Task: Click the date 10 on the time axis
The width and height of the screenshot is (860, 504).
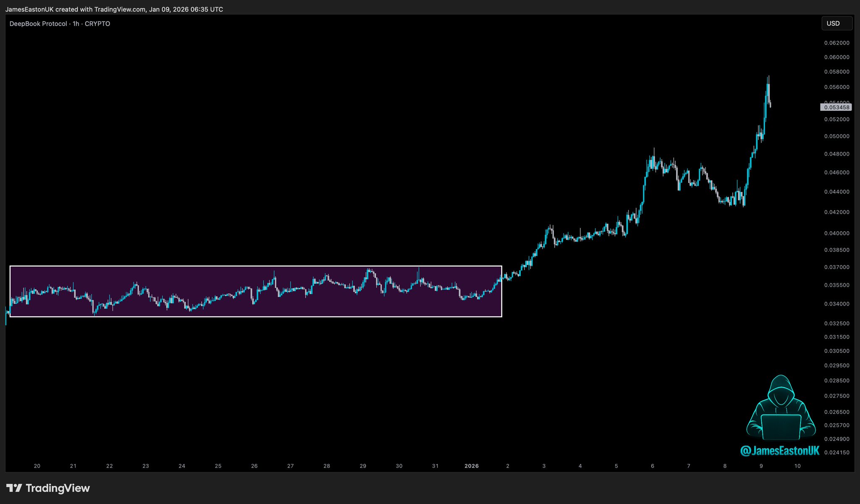Action: pos(797,466)
